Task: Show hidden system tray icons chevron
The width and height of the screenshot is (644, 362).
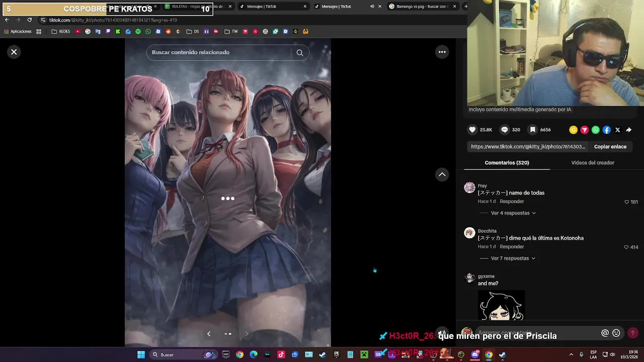Action: tap(571, 354)
